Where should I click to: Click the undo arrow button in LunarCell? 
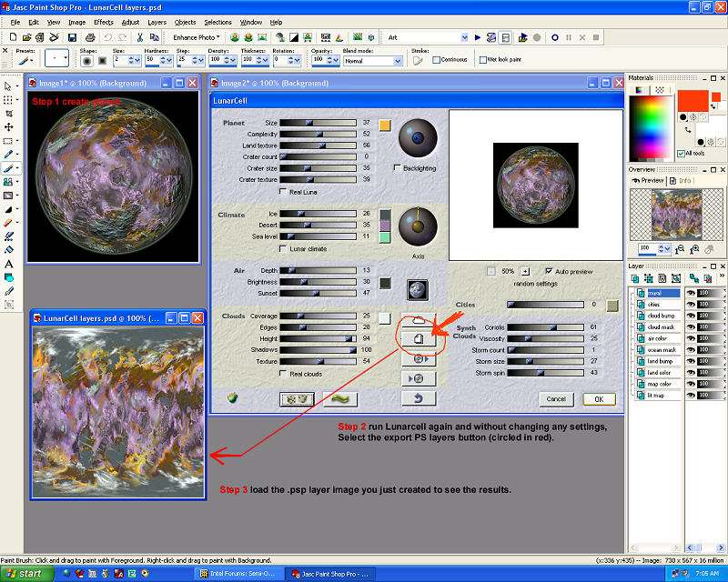click(419, 397)
